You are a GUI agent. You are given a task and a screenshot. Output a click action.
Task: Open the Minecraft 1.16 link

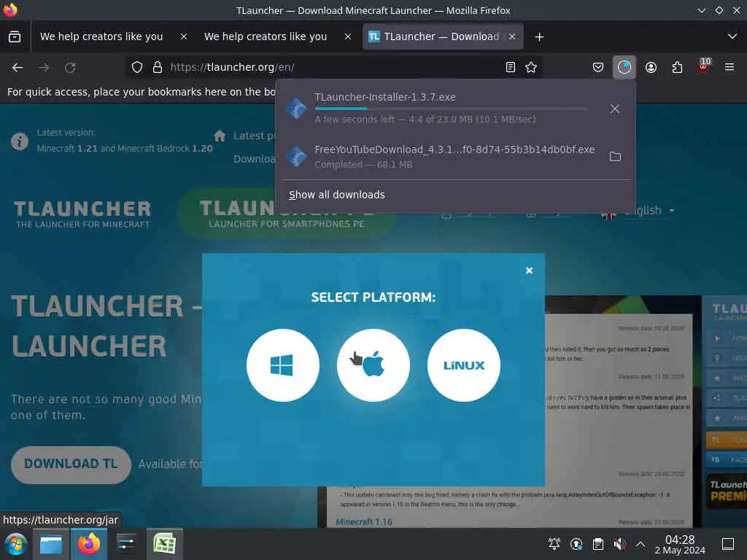tap(364, 522)
